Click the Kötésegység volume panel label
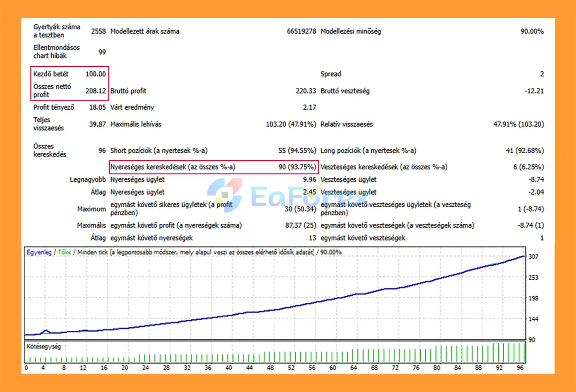Viewport: 576px width, 392px height. click(44, 347)
